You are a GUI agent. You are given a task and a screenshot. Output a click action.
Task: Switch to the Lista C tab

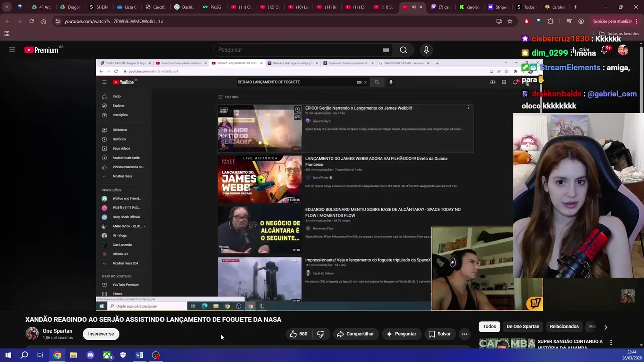127,7
